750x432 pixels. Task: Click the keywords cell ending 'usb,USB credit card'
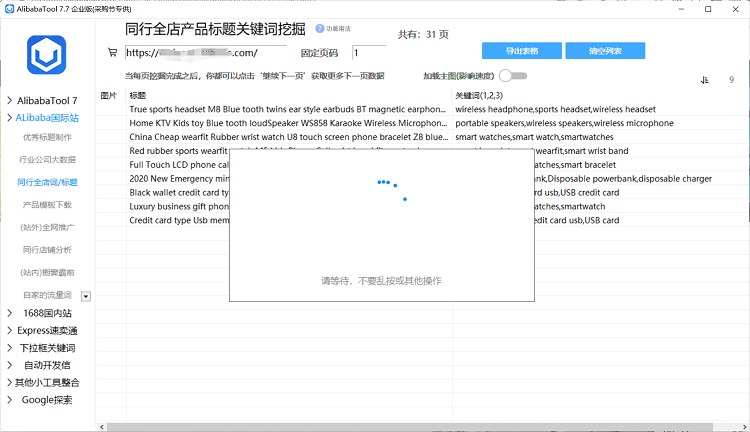click(x=577, y=192)
